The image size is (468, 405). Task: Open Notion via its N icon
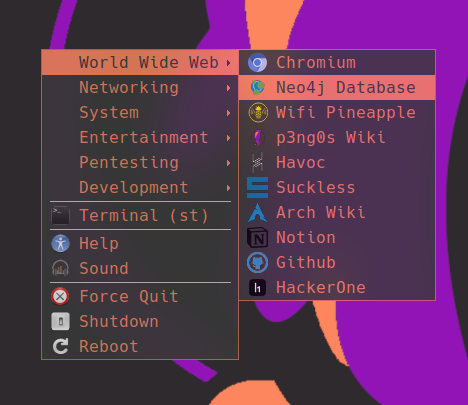click(257, 238)
